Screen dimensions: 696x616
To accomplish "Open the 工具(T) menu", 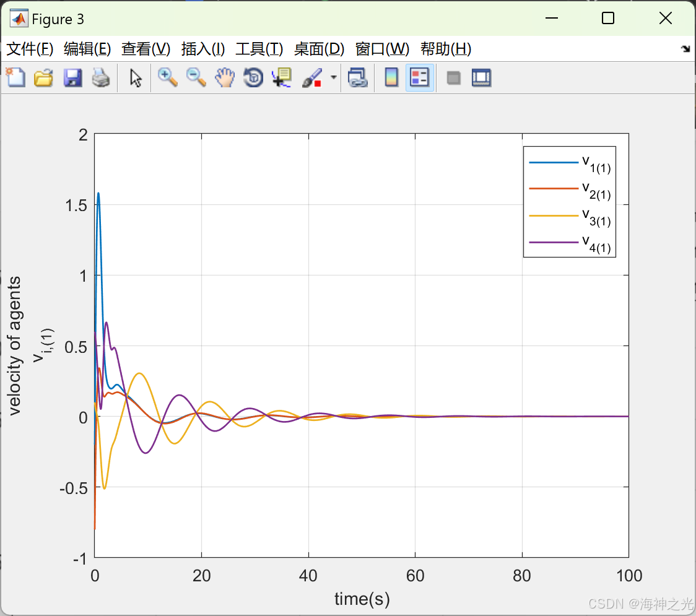I will pyautogui.click(x=259, y=48).
